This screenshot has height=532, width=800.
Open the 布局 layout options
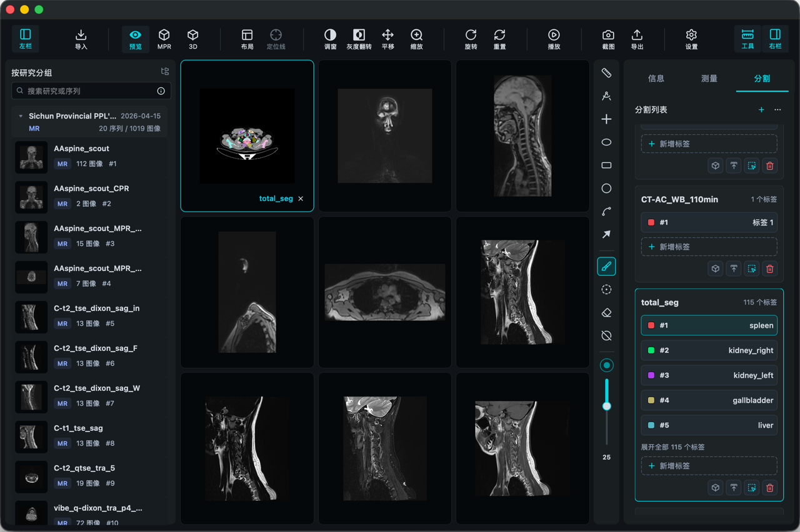click(x=247, y=39)
